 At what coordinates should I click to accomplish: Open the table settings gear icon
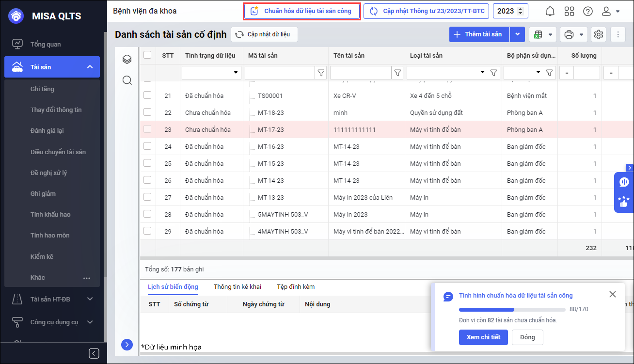click(x=599, y=34)
